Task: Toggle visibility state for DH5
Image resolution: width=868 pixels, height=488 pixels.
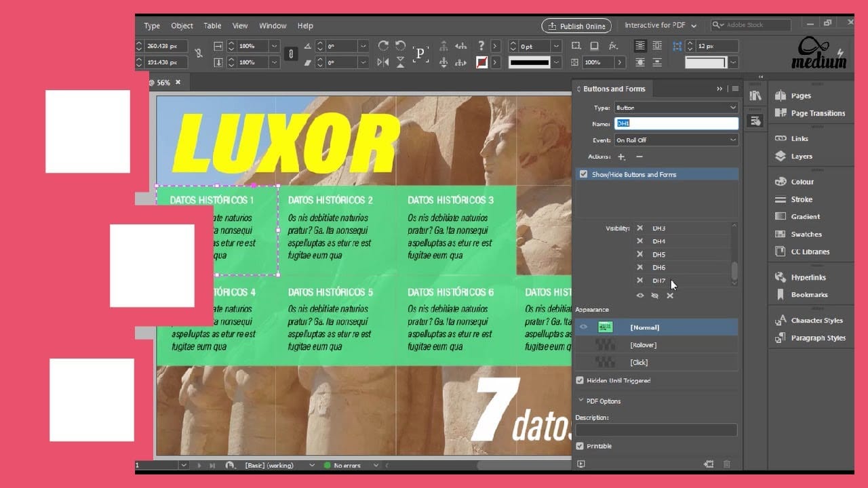Action: tap(639, 254)
